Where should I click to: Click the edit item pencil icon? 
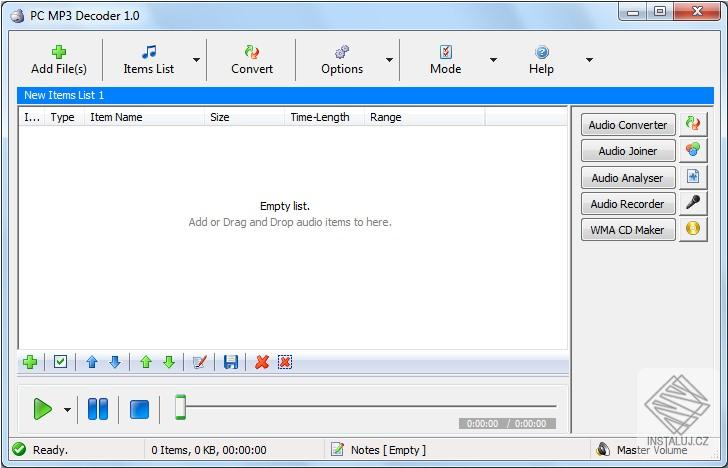pyautogui.click(x=200, y=362)
